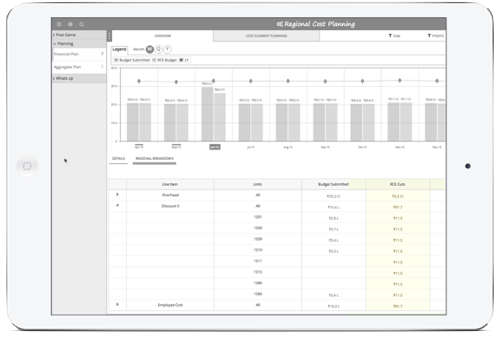This screenshot has height=360, width=500.
Task: Expand the Post Game section
Action: 79,35
